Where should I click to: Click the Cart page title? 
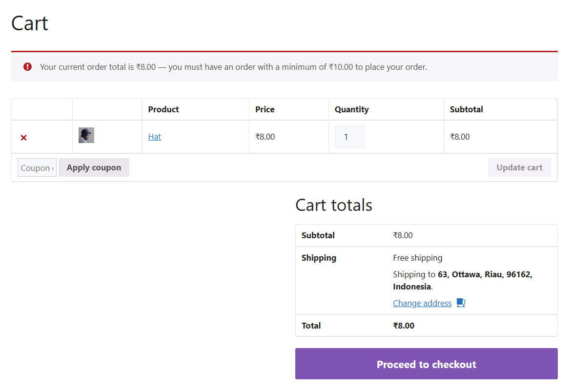[x=30, y=23]
